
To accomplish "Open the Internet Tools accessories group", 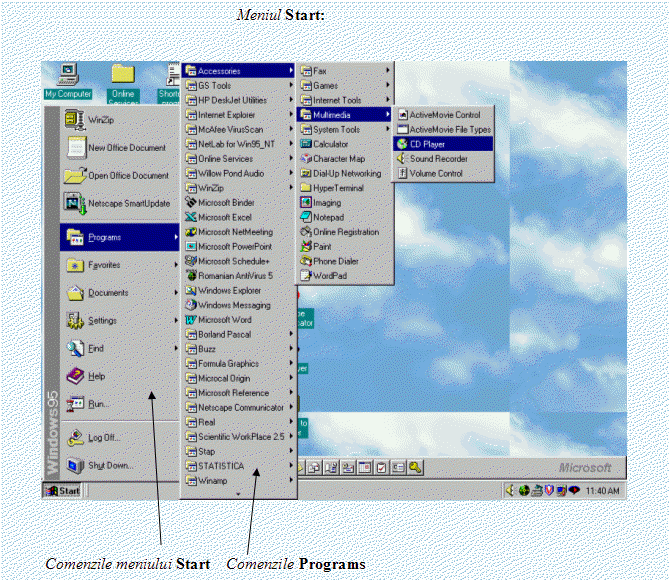I will click(x=345, y=100).
